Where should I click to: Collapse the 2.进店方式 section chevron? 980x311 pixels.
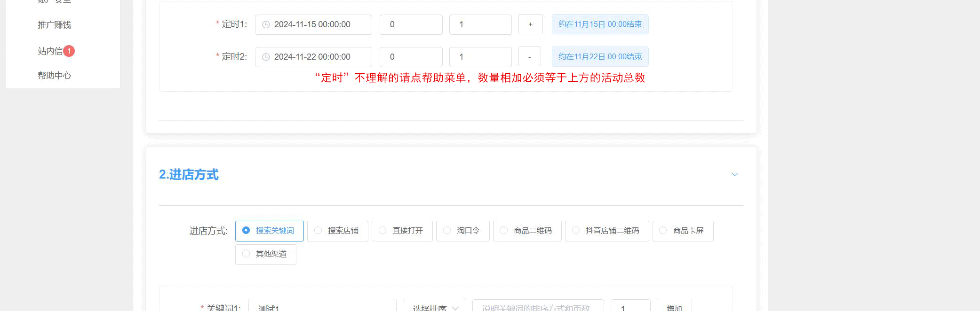[x=734, y=175]
